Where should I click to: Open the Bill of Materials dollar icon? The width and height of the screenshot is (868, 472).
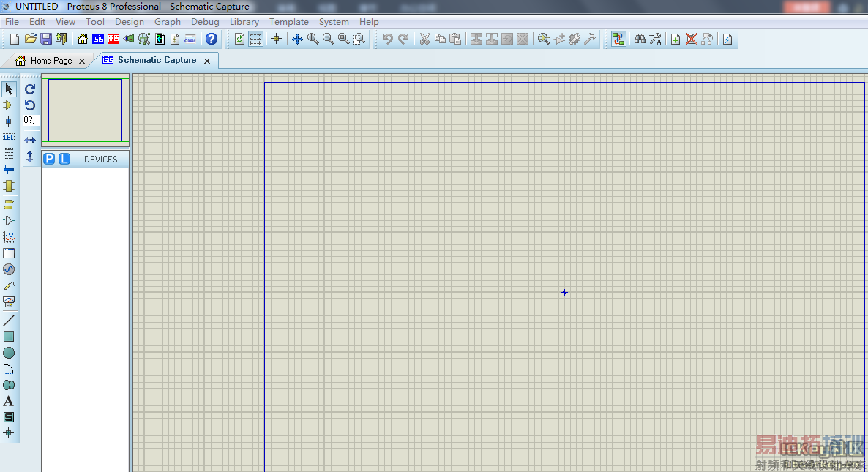pyautogui.click(x=175, y=40)
